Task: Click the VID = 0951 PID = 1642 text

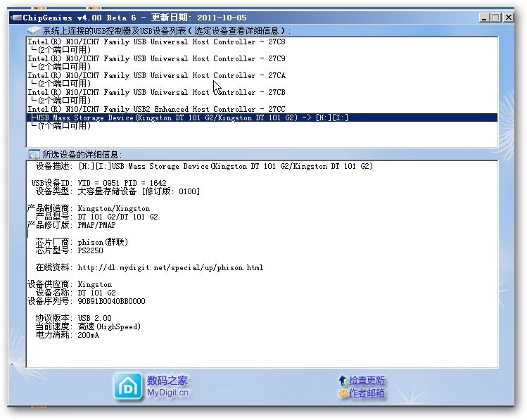Action: [x=122, y=183]
